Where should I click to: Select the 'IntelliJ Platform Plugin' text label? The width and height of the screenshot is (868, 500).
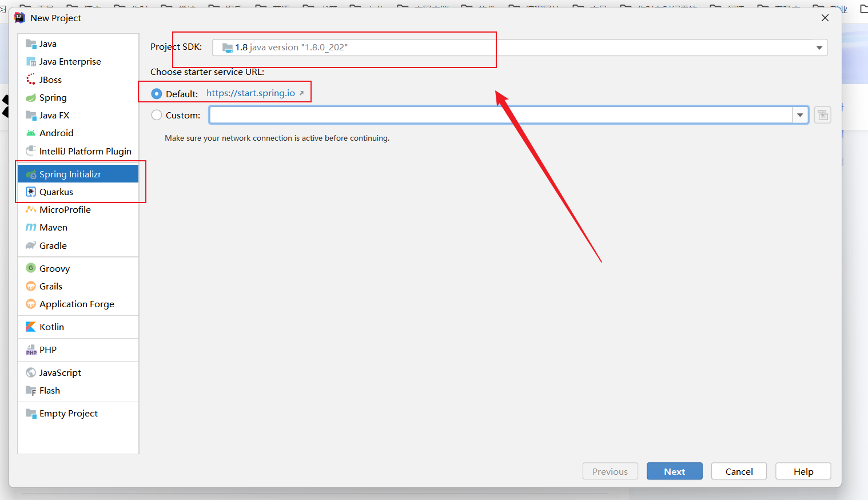[85, 152]
